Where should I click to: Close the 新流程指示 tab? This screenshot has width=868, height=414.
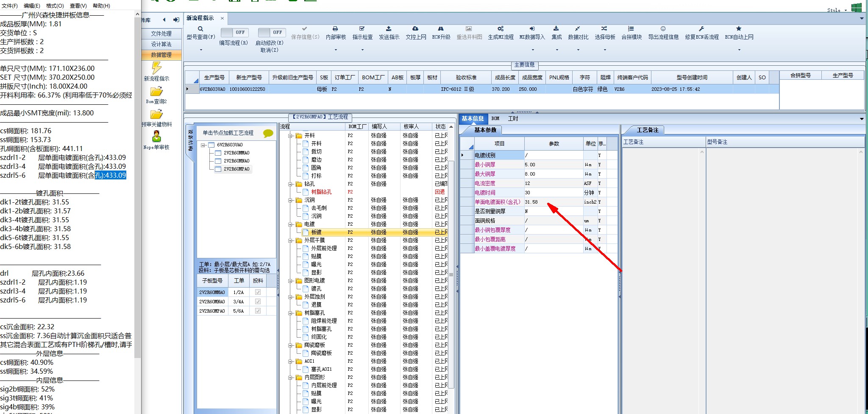pyautogui.click(x=222, y=18)
